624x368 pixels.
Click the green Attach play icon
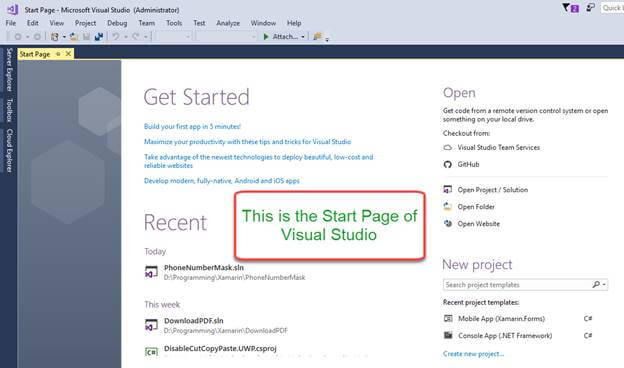pos(266,37)
